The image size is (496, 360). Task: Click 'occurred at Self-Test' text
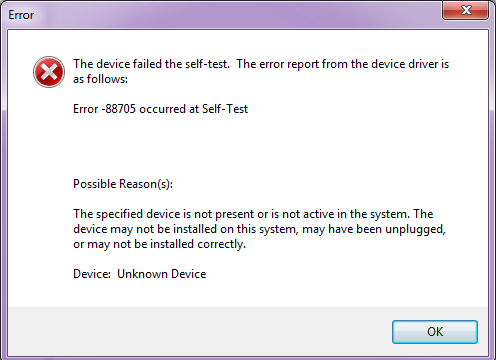point(194,109)
